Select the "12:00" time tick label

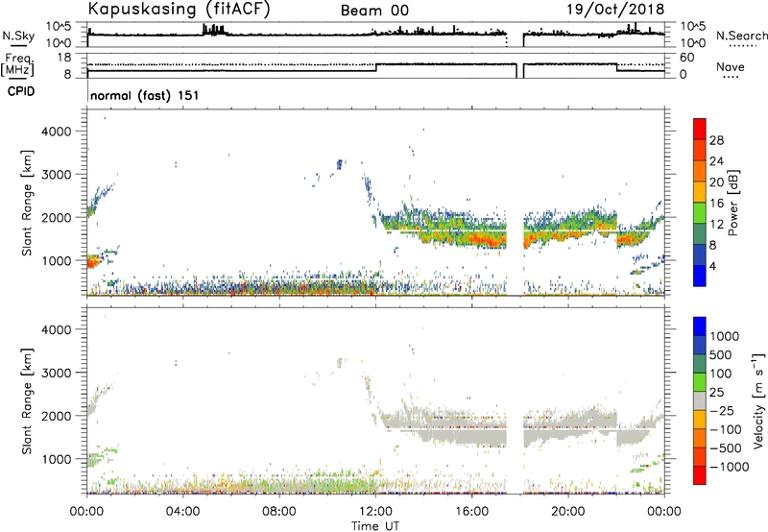coord(375,512)
